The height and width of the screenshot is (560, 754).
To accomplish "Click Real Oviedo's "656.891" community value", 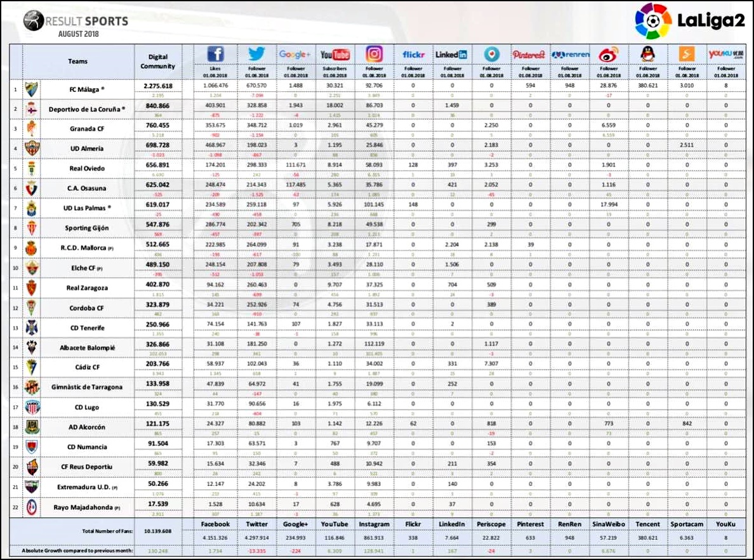I will click(158, 165).
